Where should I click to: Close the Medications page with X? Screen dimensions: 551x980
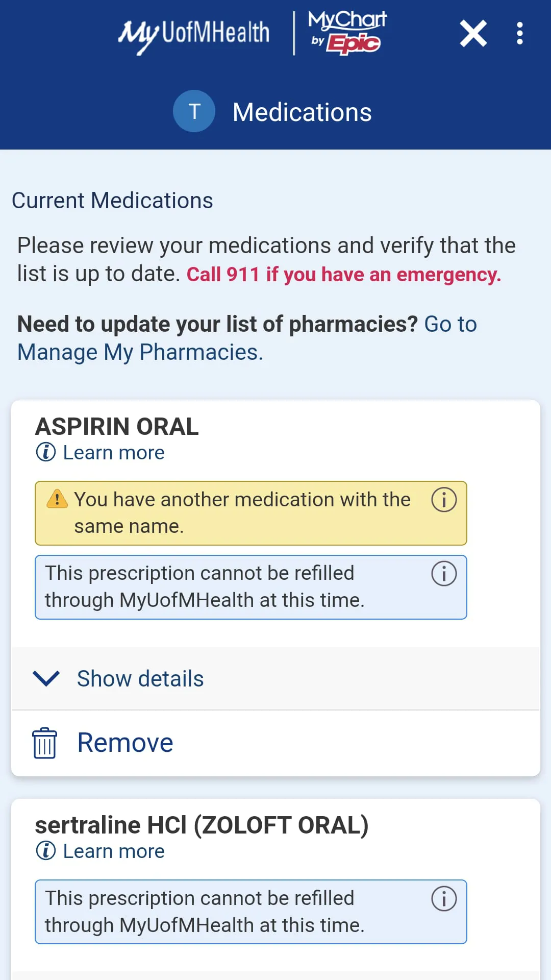[x=473, y=34]
